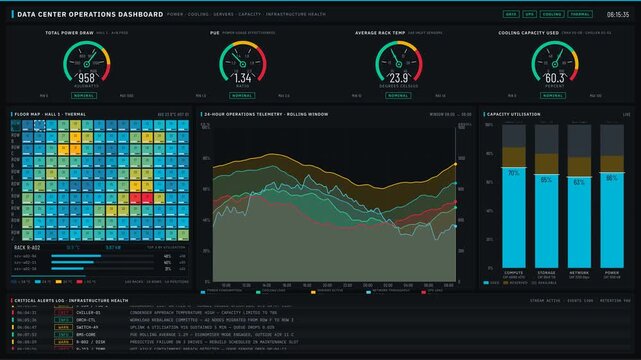This screenshot has width=641, height=360.
Task: Click the COMPUTE label under capacity bars
Action: pos(513,273)
